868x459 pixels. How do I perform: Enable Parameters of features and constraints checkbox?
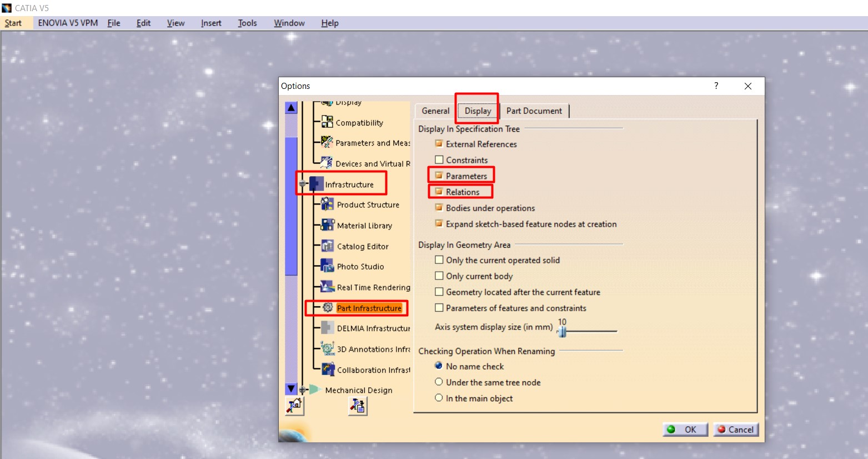439,307
